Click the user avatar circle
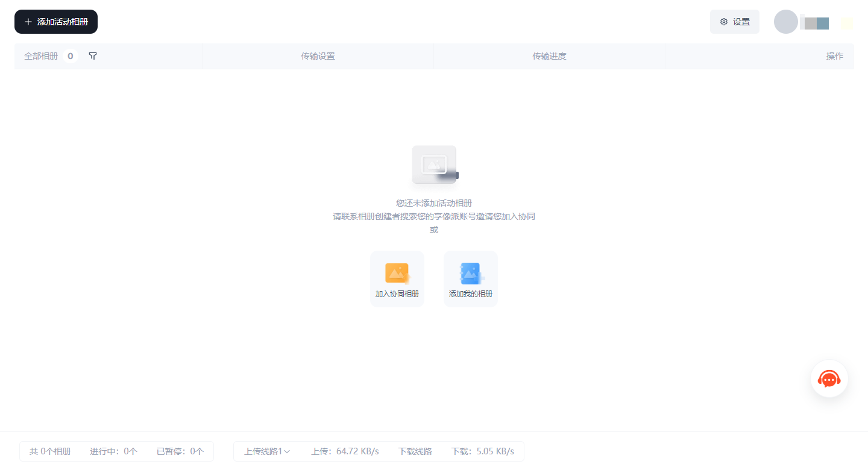The height and width of the screenshot is (470, 868). 786,22
